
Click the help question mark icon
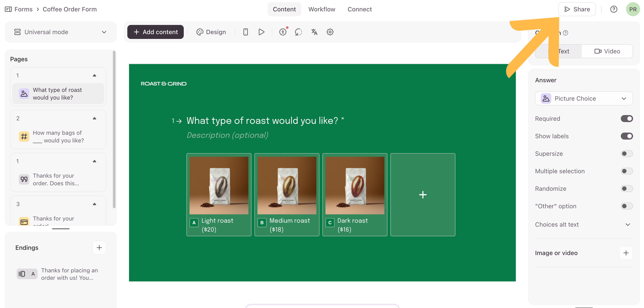pyautogui.click(x=614, y=9)
